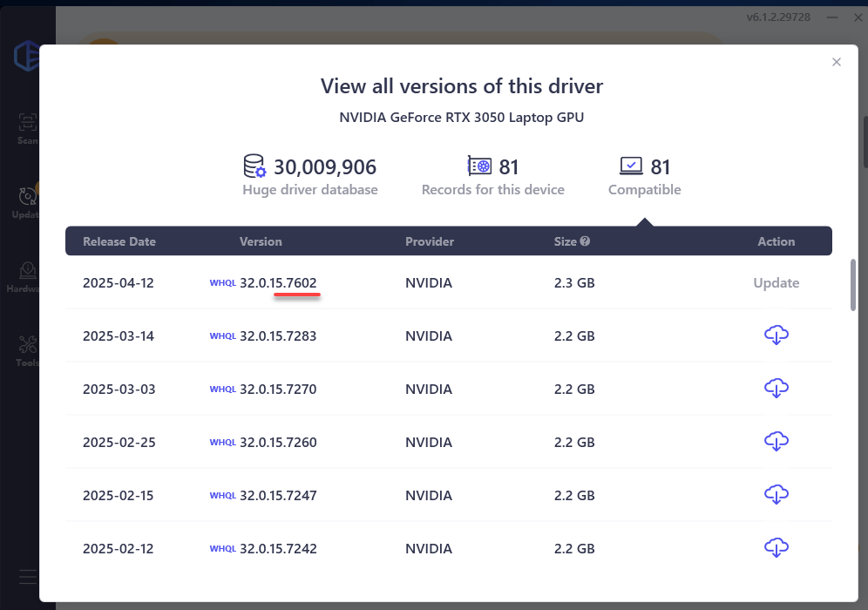The height and width of the screenshot is (610, 868).
Task: Click download icon for 32.0.15.7260
Action: (776, 442)
